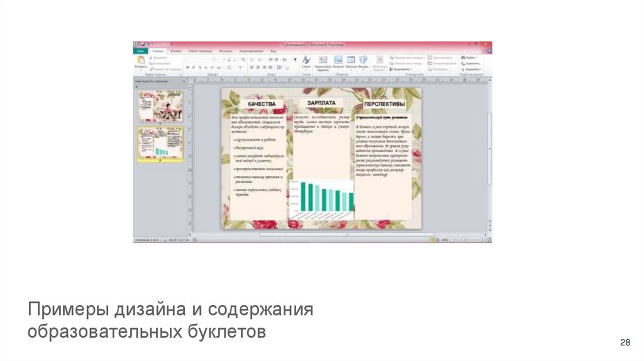Show paragraph marks with pilcrow icon
The width and height of the screenshot is (644, 361).
point(295,60)
